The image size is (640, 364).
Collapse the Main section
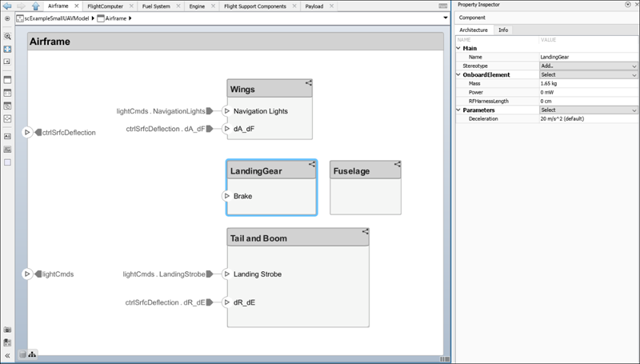[458, 48]
